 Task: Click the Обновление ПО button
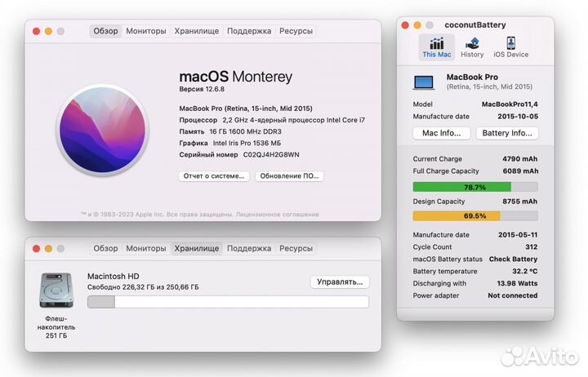point(289,176)
